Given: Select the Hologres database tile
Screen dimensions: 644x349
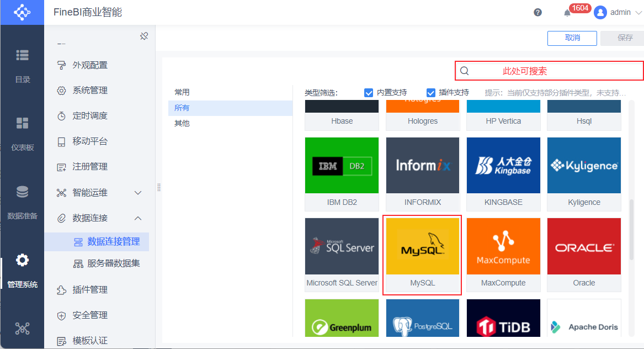Looking at the screenshot, I should [x=423, y=115].
